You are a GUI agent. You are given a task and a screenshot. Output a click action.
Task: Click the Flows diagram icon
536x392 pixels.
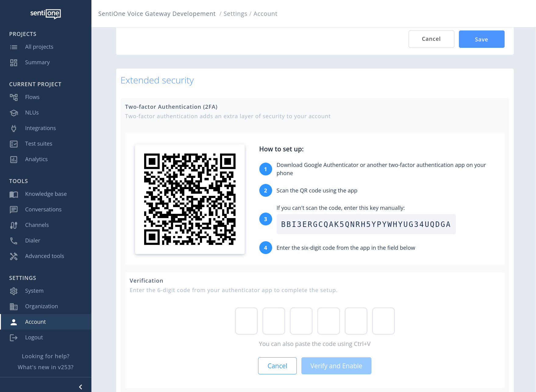coord(14,97)
